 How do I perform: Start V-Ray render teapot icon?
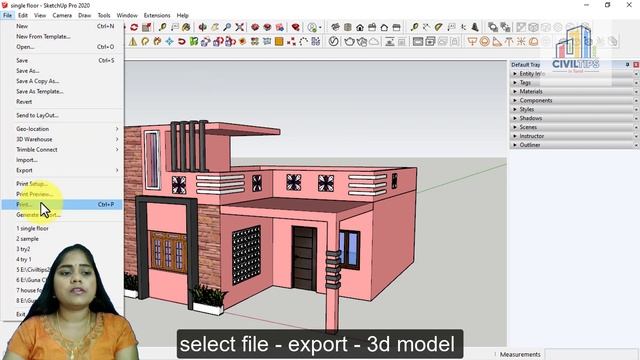(349, 41)
